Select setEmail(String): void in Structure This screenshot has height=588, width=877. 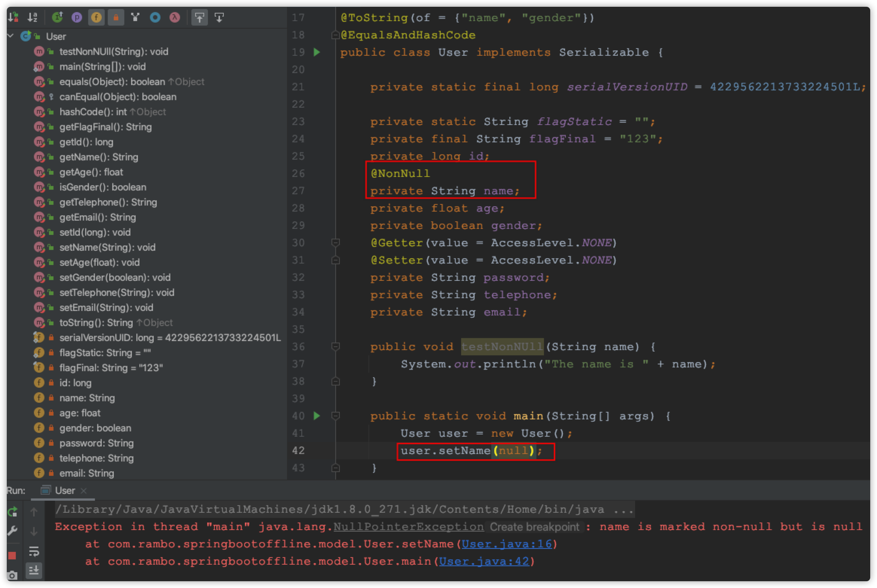tap(106, 307)
